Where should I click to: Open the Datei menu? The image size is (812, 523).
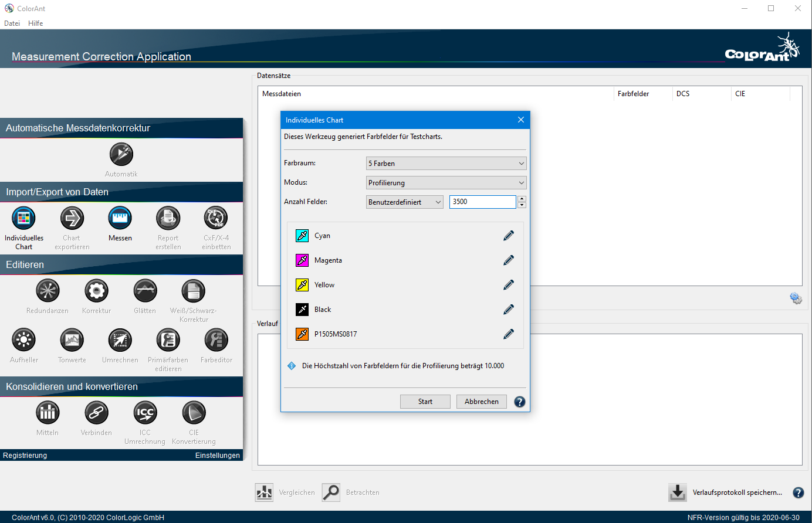[12, 23]
